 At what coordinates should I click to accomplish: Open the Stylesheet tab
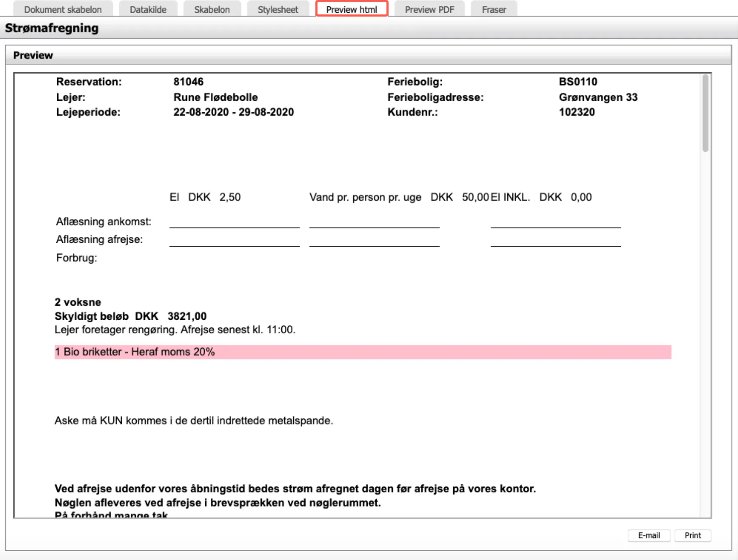tap(278, 9)
